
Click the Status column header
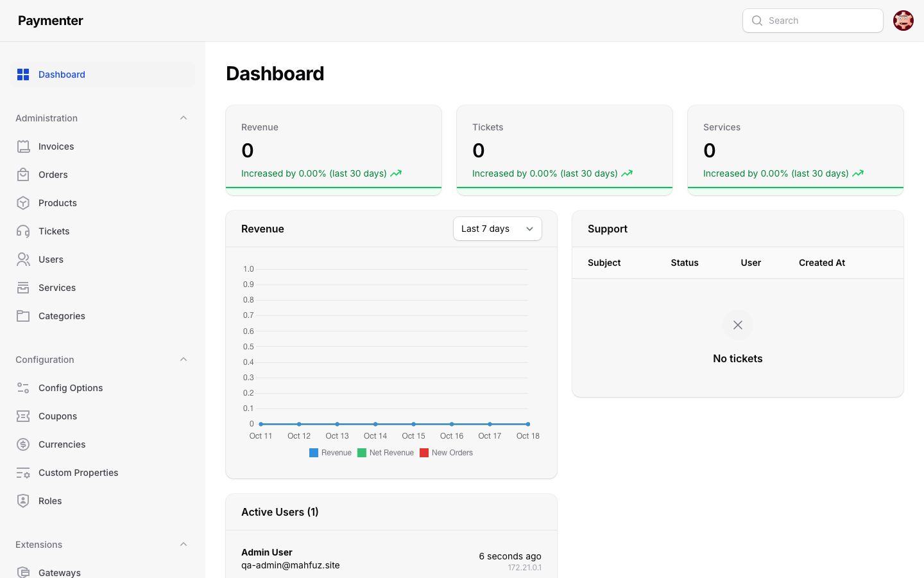coord(685,263)
